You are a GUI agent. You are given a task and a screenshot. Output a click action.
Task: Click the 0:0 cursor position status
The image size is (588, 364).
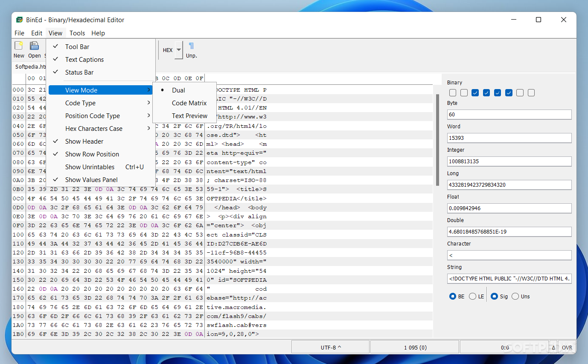(505, 347)
